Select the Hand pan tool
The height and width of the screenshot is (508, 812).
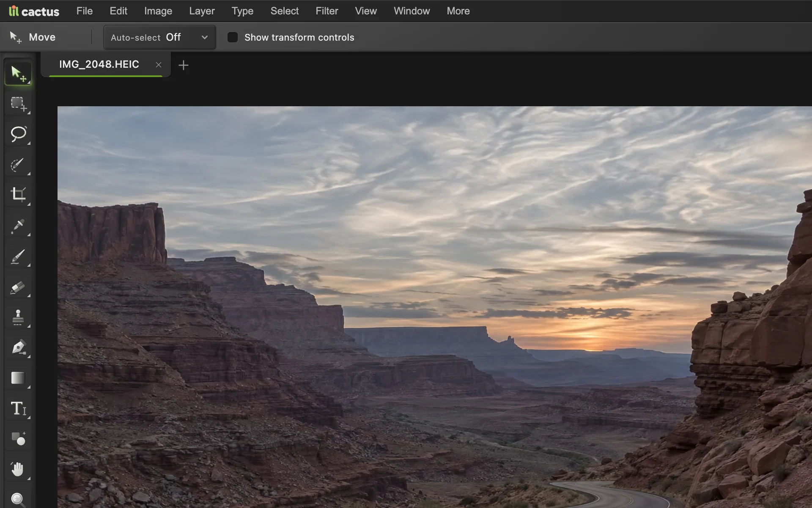18,469
